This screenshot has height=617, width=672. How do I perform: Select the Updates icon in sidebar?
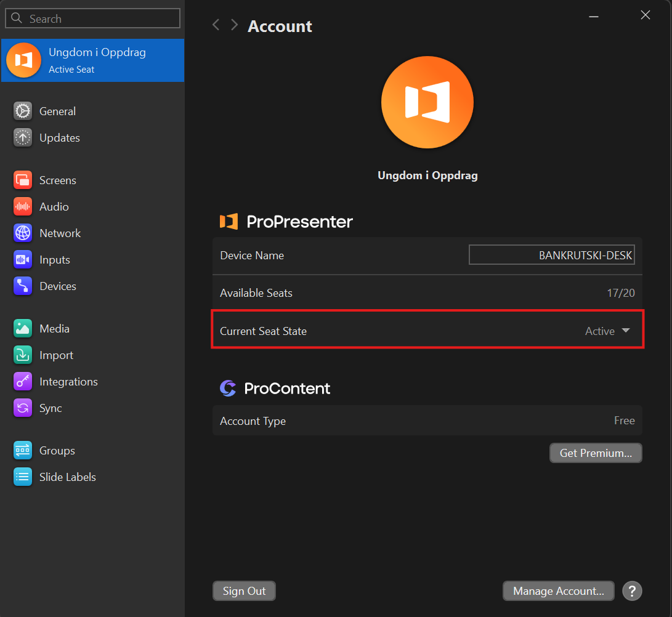coord(23,137)
